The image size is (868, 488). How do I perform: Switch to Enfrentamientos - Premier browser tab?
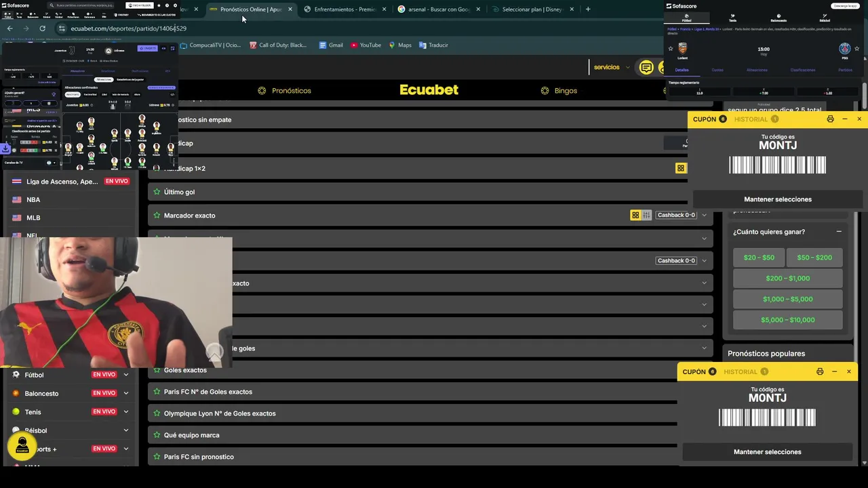345,9
